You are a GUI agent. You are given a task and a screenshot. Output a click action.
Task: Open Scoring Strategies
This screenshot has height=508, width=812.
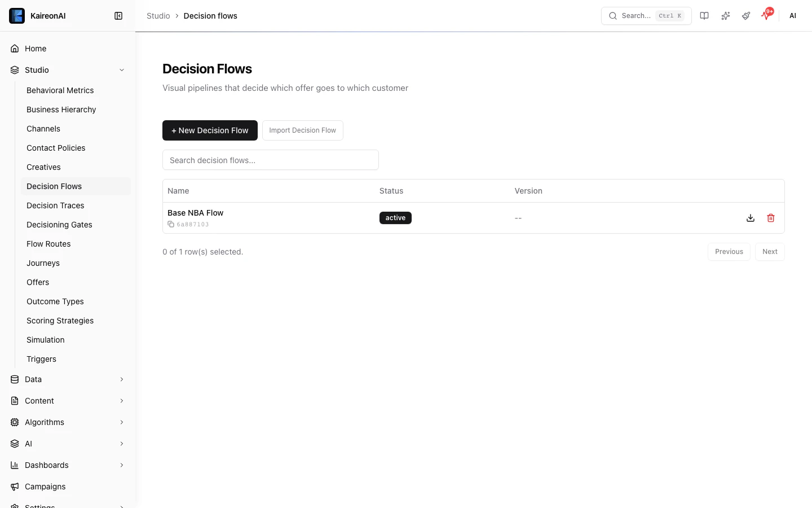pyautogui.click(x=76, y=321)
